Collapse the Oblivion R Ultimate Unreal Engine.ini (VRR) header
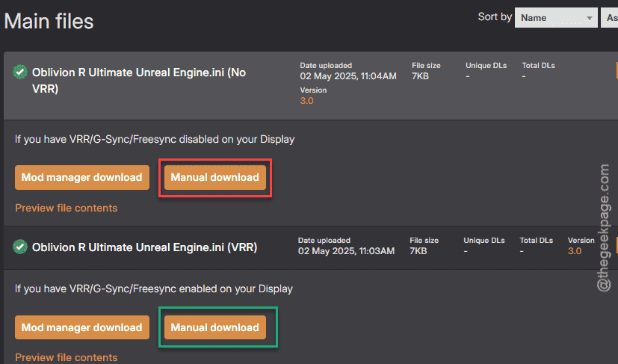The height and width of the screenshot is (364, 618). 311,247
